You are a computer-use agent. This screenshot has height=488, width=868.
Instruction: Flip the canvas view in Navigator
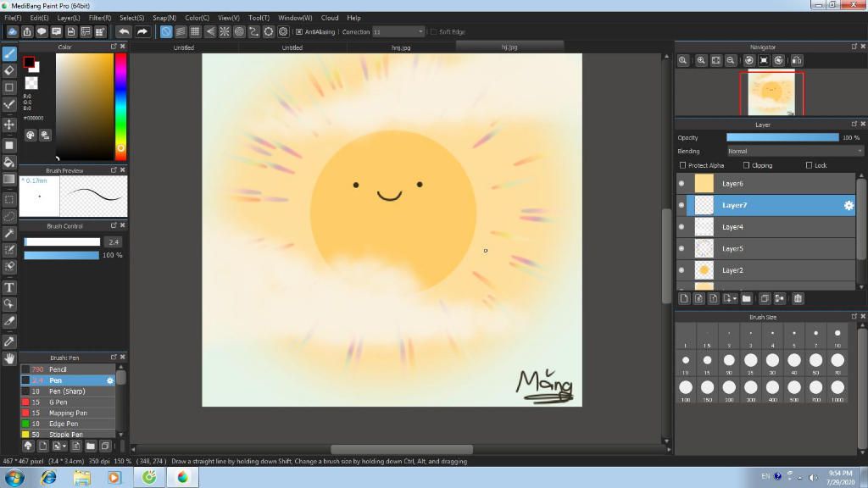coord(797,60)
